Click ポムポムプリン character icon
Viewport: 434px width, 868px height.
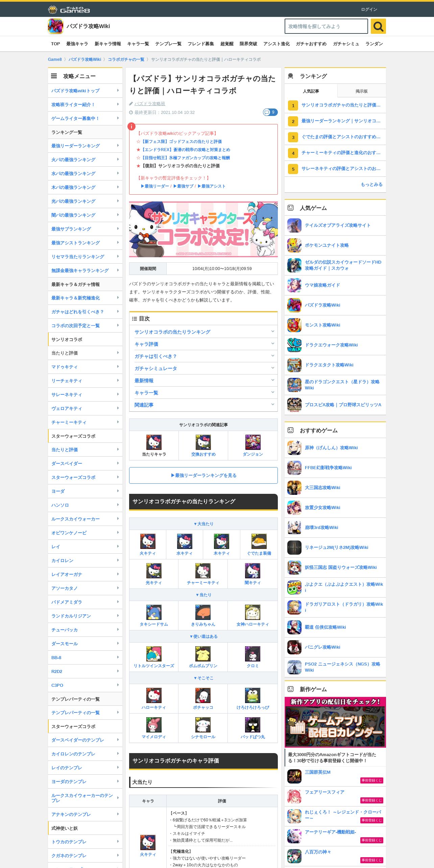pos(203,654)
